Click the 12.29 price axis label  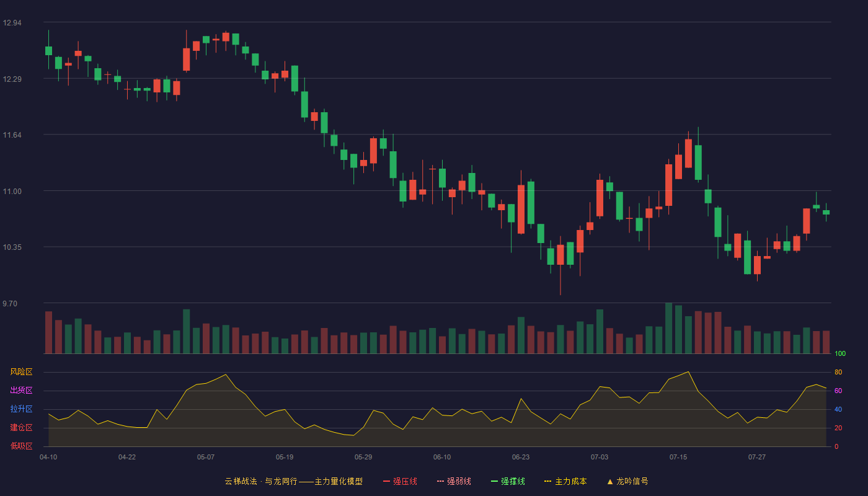pos(12,79)
